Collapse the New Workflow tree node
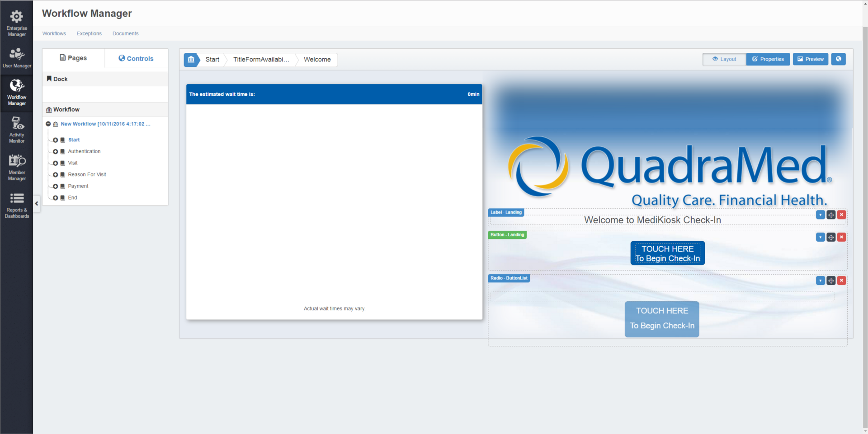Viewport: 868px width, 434px height. (48, 124)
